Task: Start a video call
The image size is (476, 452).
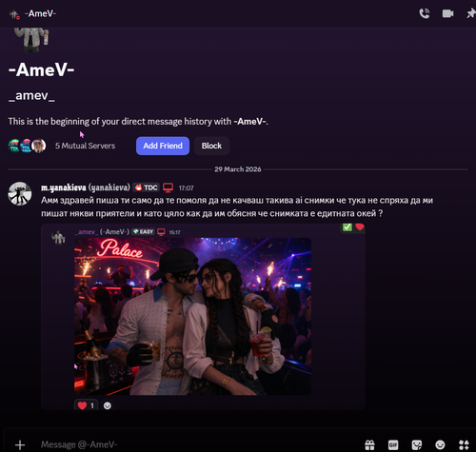Action: (447, 13)
